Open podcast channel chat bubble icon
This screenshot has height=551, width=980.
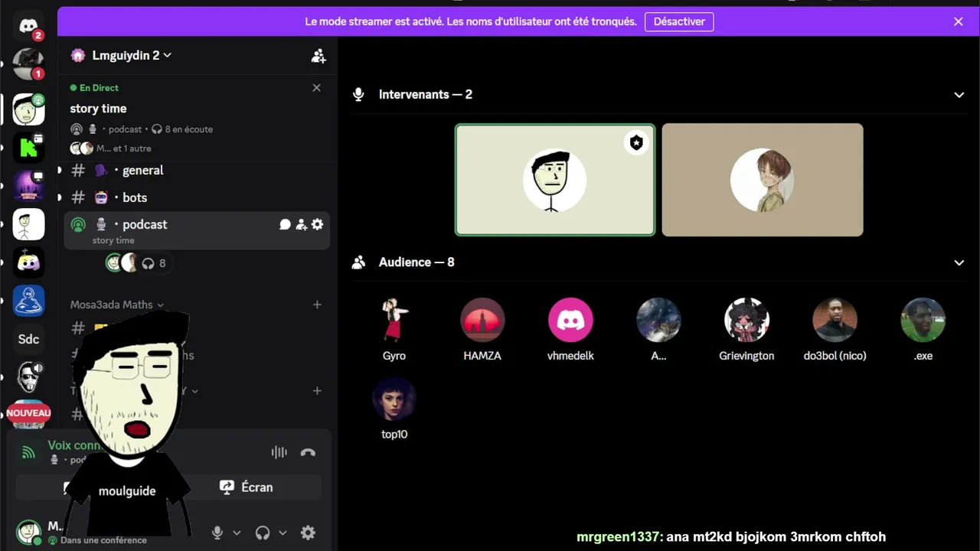point(285,224)
